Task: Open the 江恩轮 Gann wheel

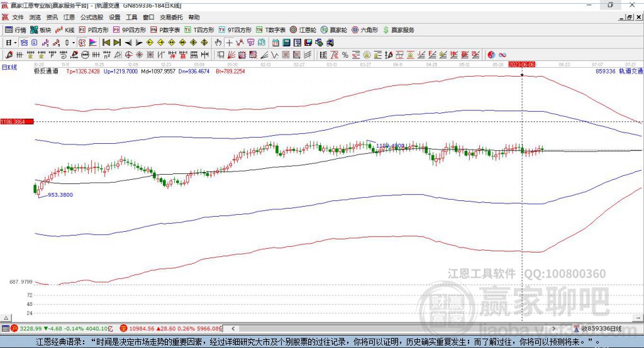Action: (x=303, y=30)
